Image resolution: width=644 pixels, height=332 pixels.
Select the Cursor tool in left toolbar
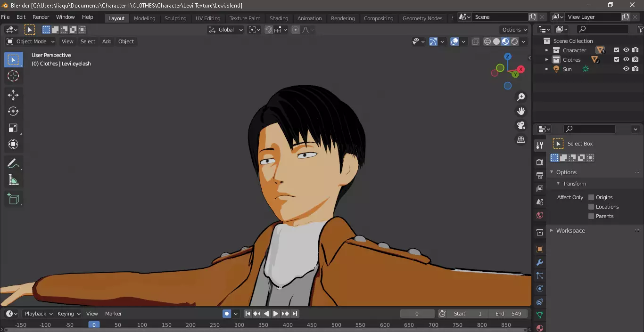[13, 76]
